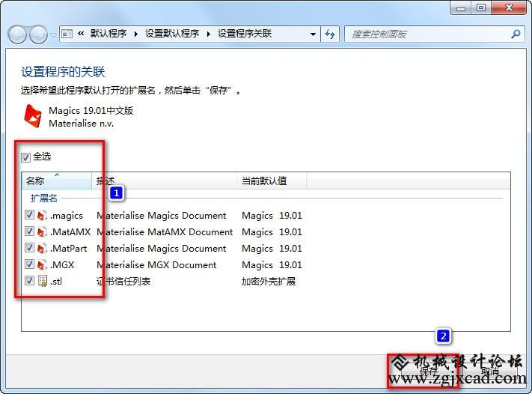The width and height of the screenshot is (532, 394).
Task: Expand the breadcrumb double-chevron menu
Action: click(81, 33)
